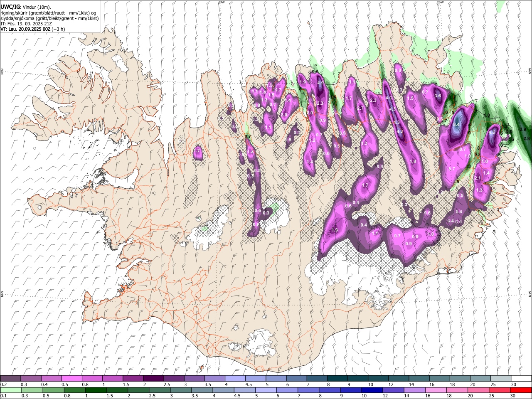Screen dimensions: 532x399
Task: Click the 'IT: Fös. 19. 09. 2025 21Z' line
Action: point(26,24)
